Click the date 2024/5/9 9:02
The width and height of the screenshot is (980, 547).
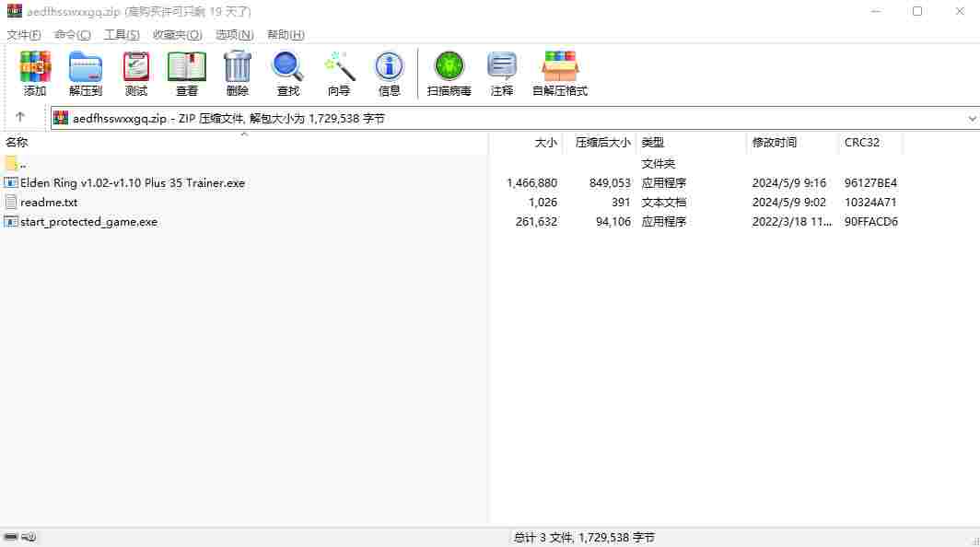788,203
